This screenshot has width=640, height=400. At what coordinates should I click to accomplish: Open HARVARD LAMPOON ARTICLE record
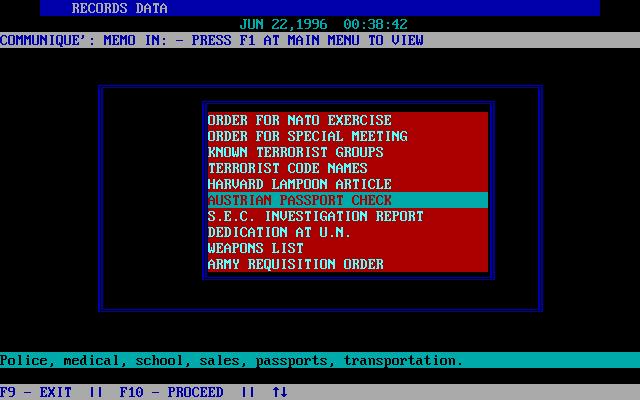coord(348,184)
